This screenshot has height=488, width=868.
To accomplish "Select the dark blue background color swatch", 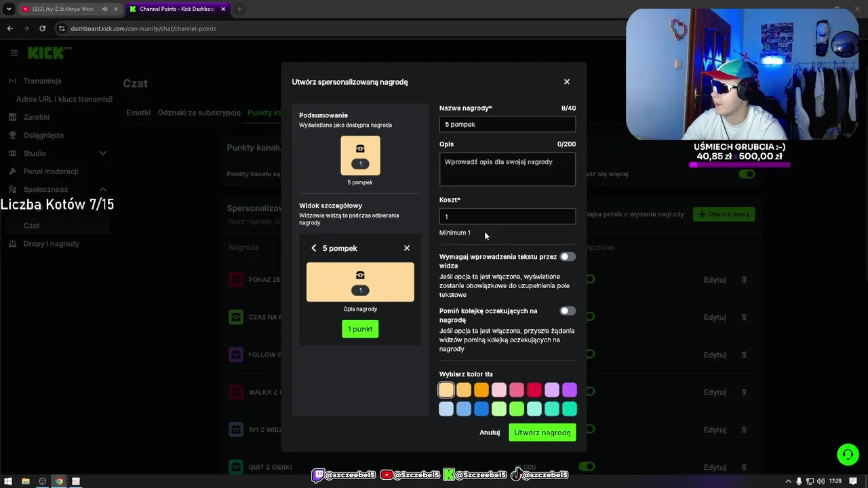I will point(481,409).
